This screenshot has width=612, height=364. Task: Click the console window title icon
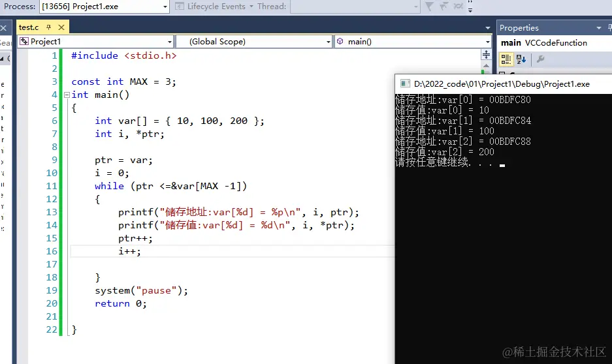pyautogui.click(x=405, y=83)
